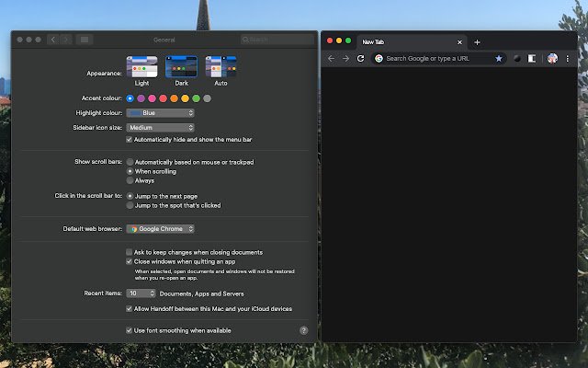588x368 pixels.
Task: Choose the blue accent colour
Action: click(x=130, y=98)
